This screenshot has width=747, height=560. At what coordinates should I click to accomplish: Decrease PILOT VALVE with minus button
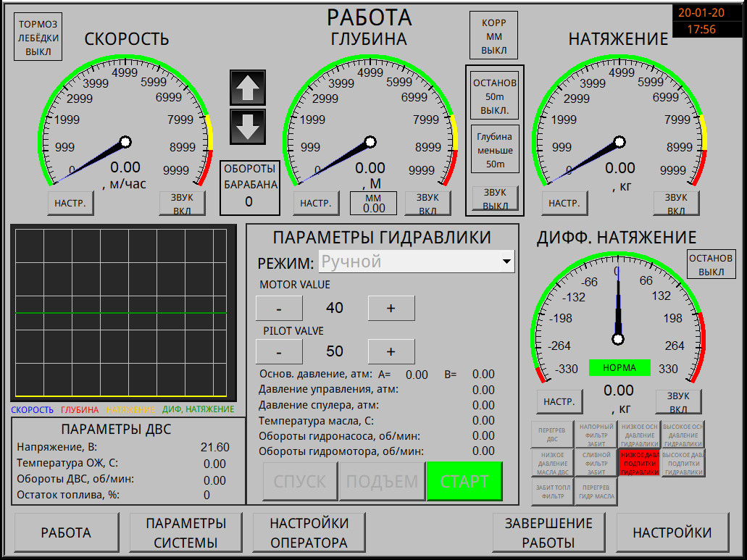click(279, 351)
